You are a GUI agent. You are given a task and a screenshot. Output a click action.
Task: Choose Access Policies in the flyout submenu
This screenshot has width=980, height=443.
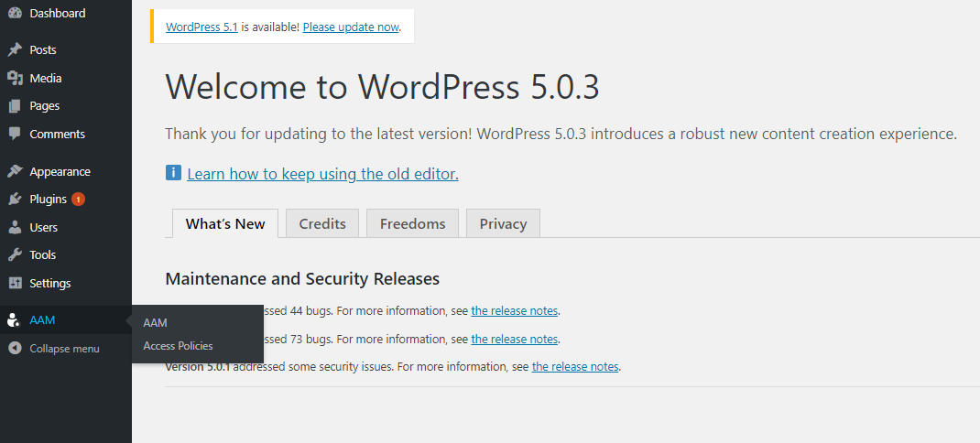tap(178, 346)
